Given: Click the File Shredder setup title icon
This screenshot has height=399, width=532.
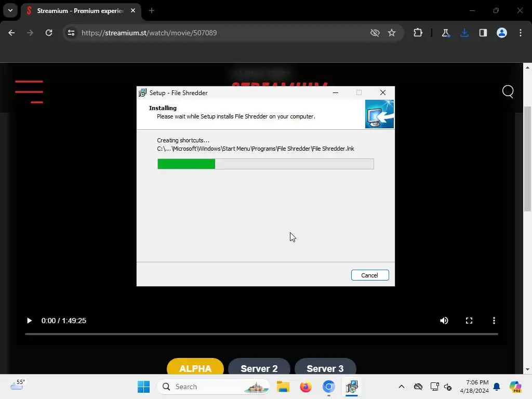Looking at the screenshot, I should pos(142,92).
